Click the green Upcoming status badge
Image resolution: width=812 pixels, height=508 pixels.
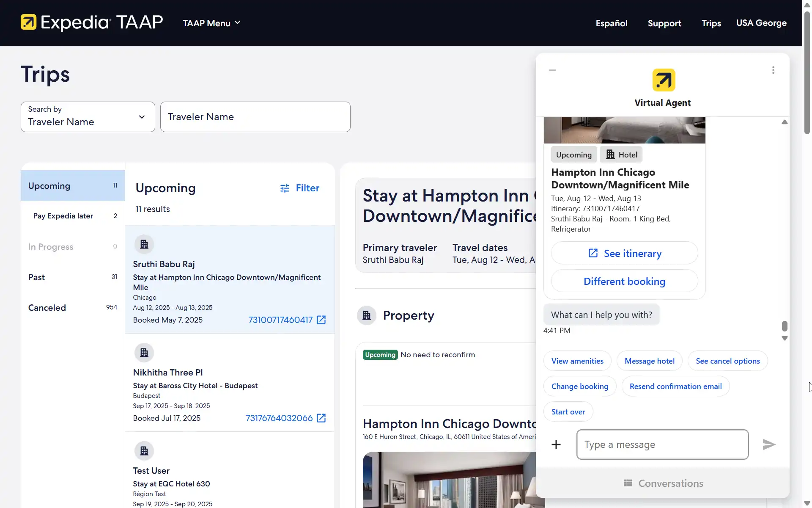click(x=380, y=355)
